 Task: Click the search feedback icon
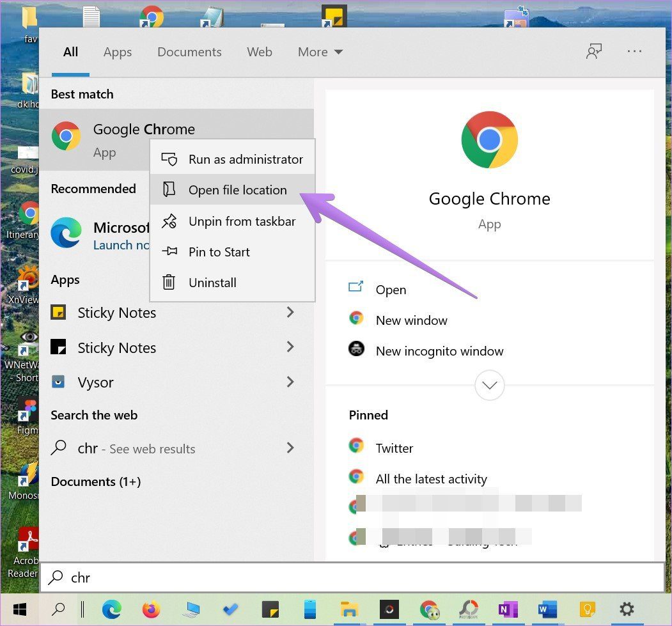pyautogui.click(x=593, y=51)
